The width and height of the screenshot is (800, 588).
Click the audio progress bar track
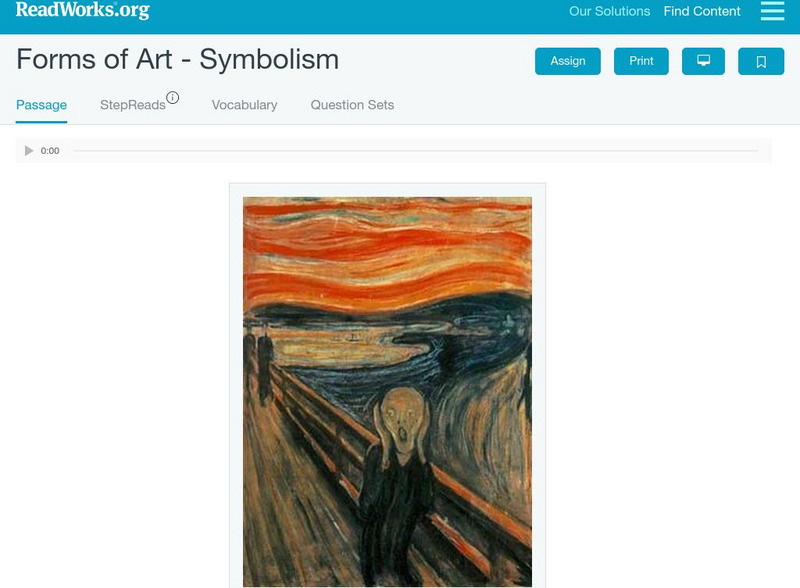pos(415,151)
